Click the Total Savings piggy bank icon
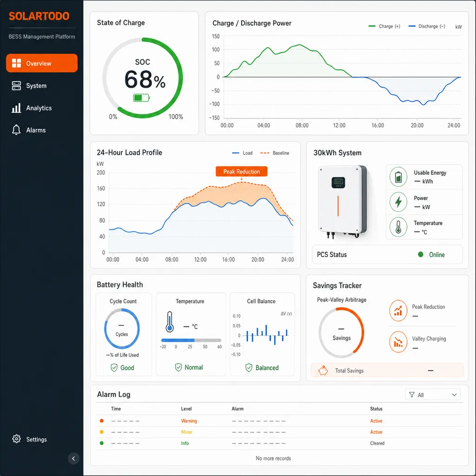The width and height of the screenshot is (476, 476). [x=323, y=370]
